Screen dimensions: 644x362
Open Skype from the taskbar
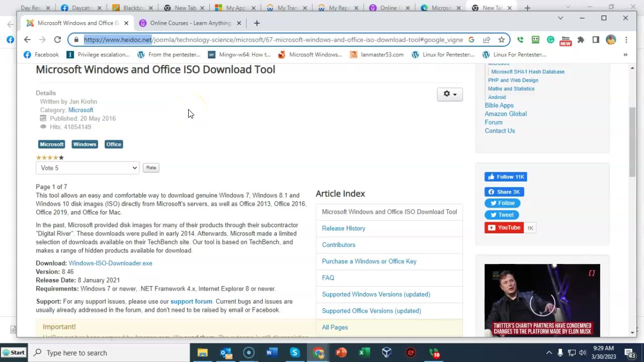pos(295,352)
